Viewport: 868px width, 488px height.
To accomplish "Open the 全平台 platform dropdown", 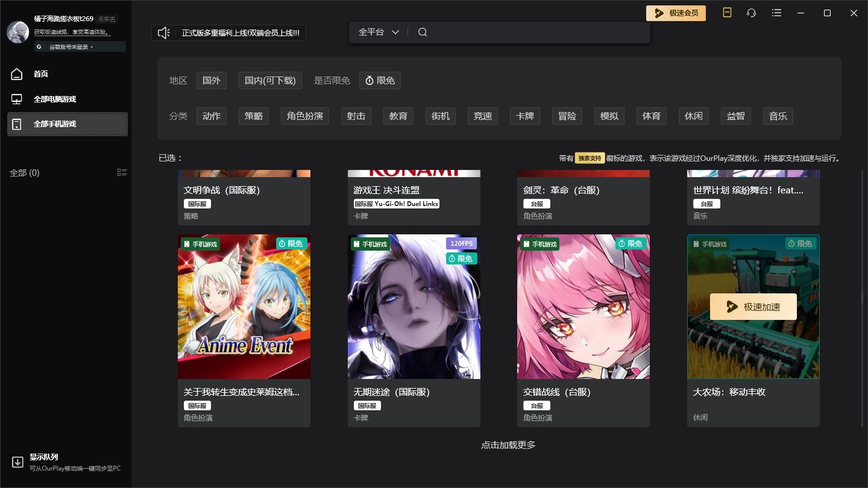I will point(379,32).
